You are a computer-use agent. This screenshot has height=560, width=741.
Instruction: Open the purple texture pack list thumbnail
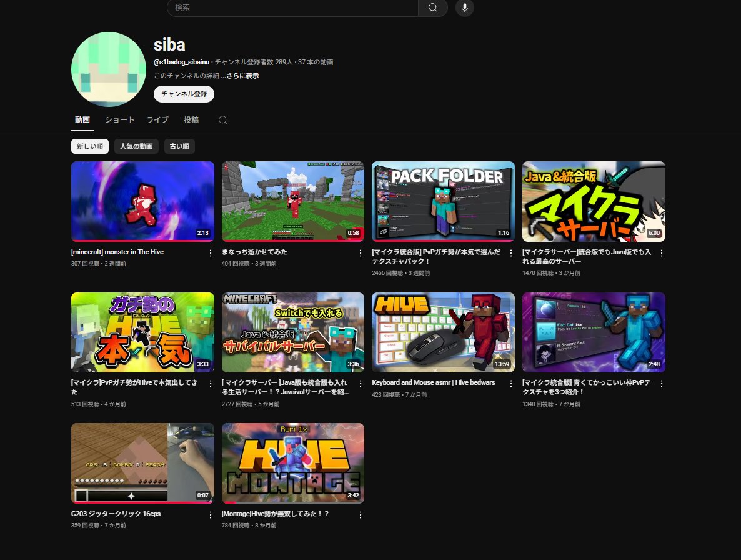(x=594, y=332)
